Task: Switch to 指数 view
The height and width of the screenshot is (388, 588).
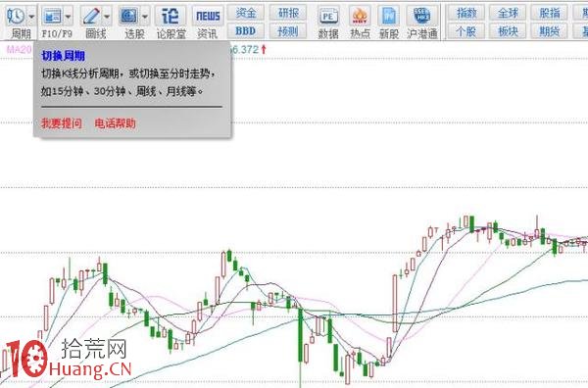Action: [x=466, y=13]
